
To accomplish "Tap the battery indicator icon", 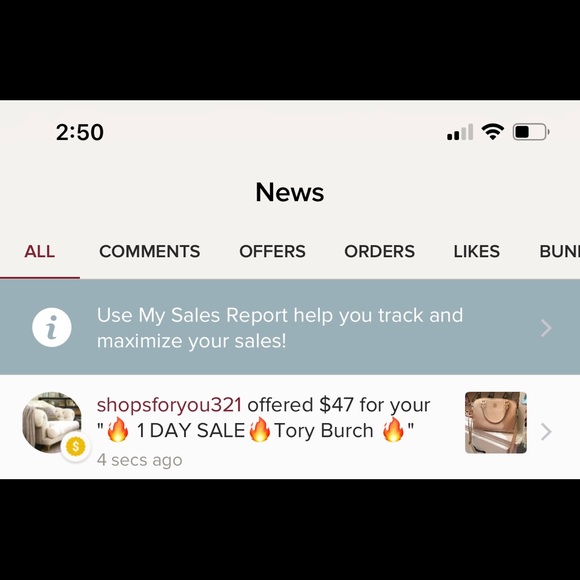I will tap(530, 132).
